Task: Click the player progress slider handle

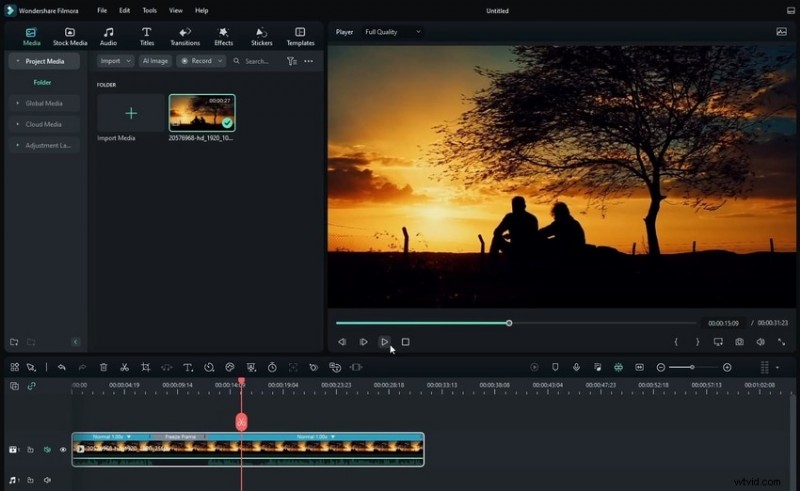Action: point(509,323)
